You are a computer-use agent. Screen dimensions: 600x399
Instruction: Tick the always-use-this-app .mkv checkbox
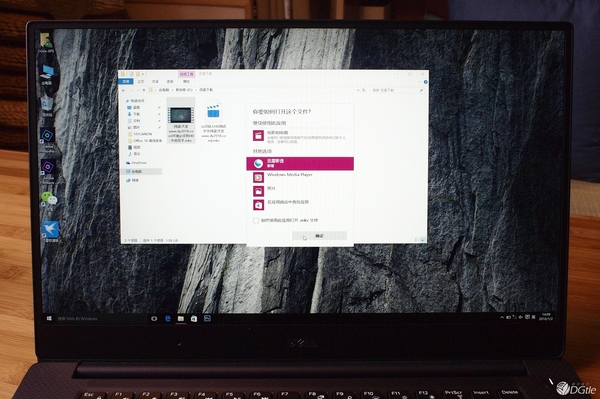coord(256,220)
